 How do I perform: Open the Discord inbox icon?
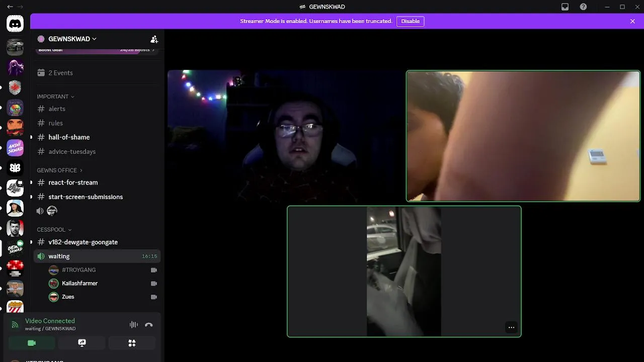(565, 7)
